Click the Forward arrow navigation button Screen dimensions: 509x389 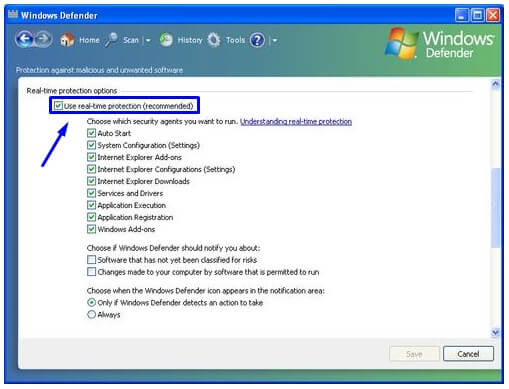43,40
